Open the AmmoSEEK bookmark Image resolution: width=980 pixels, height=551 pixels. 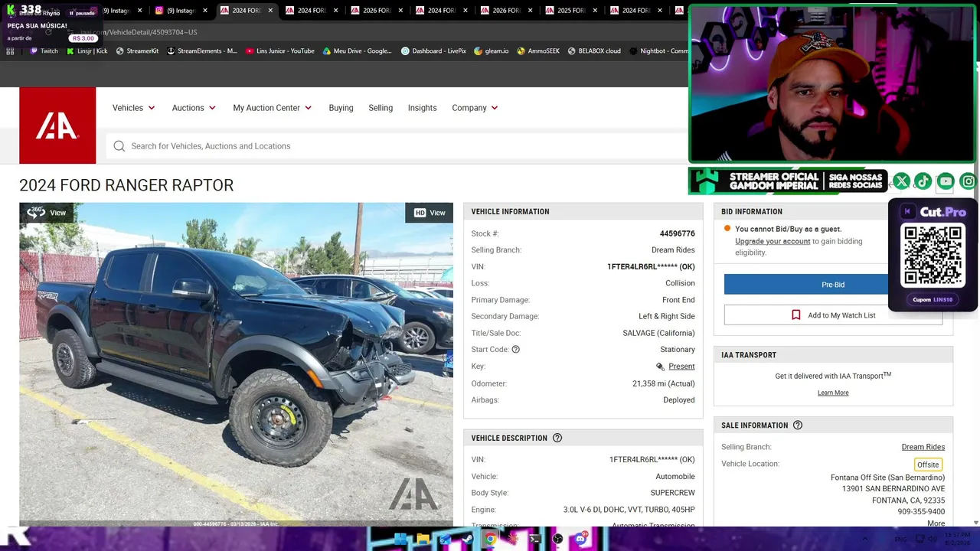[538, 51]
